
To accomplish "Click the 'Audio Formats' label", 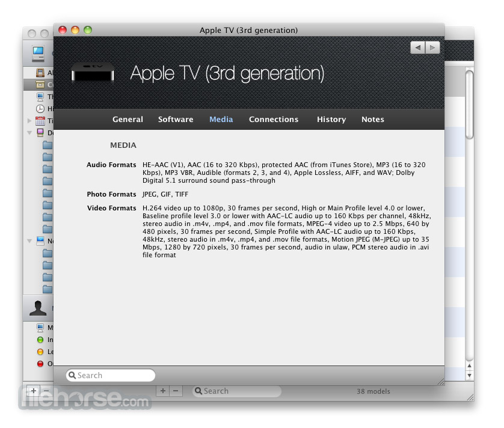I will pyautogui.click(x=111, y=165).
